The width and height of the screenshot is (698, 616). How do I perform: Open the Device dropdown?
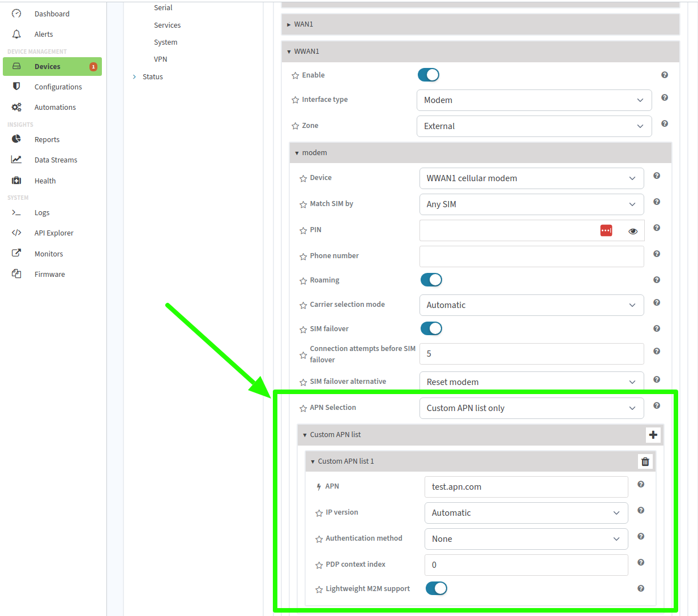click(532, 178)
